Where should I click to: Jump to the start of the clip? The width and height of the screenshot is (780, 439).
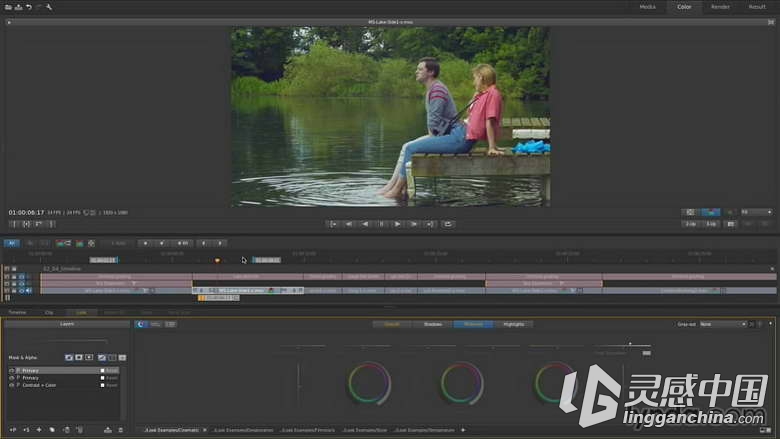(333, 224)
